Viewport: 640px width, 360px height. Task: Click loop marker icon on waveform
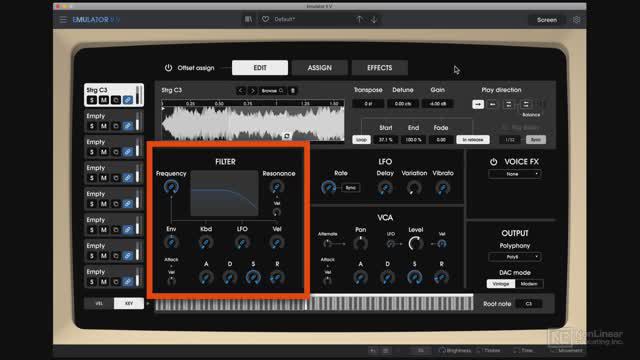pos(287,136)
